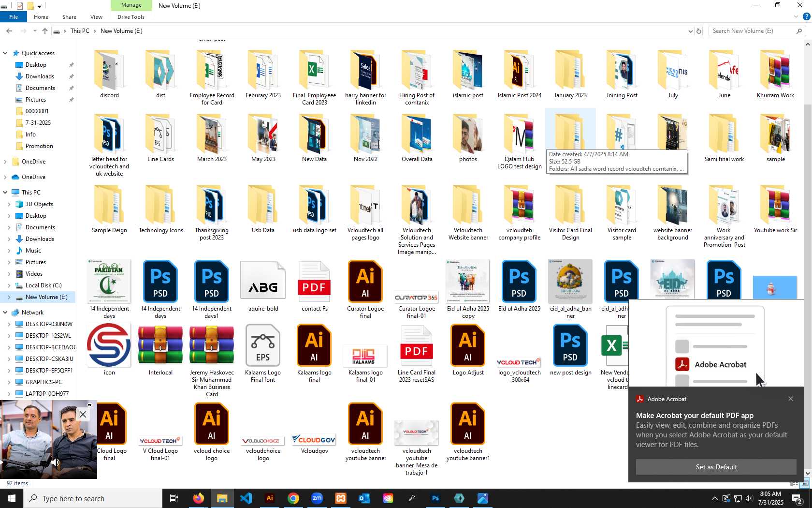Select the aquire-bold font file
Image resolution: width=812 pixels, height=508 pixels.
pos(263,285)
